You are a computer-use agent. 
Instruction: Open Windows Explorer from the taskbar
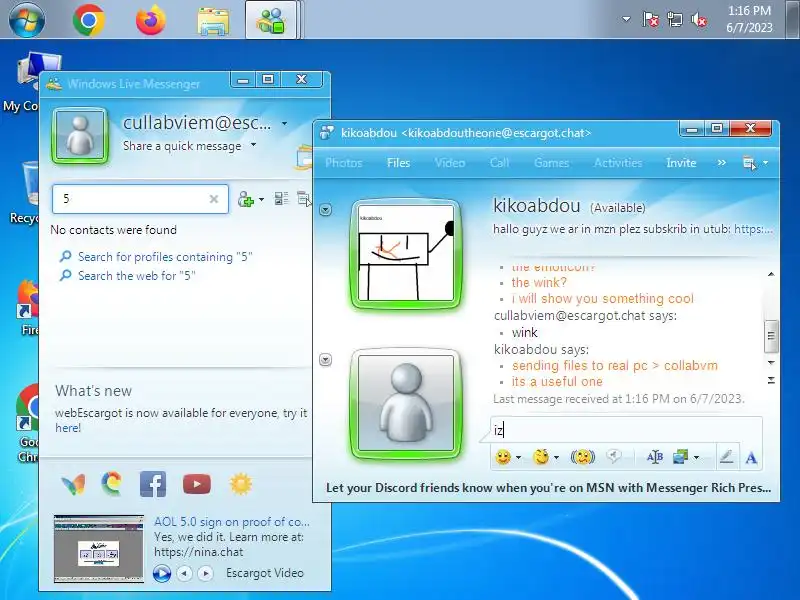coord(213,21)
